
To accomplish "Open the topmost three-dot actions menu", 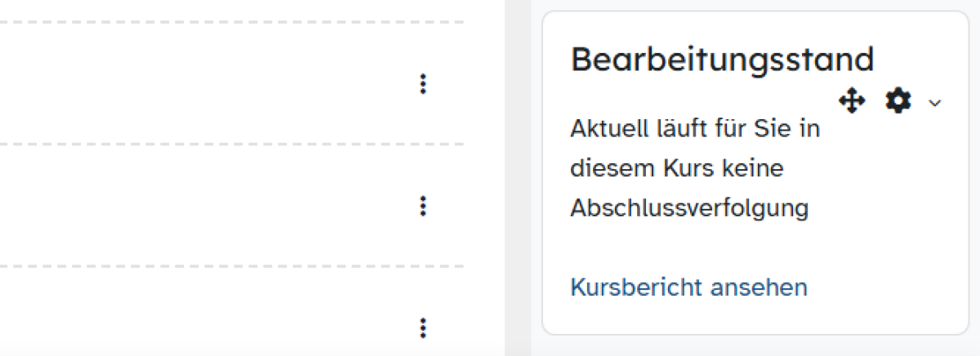I will pos(422,84).
